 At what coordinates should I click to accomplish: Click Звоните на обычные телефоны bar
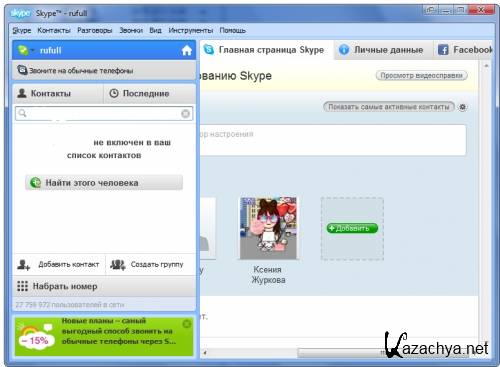coord(104,70)
